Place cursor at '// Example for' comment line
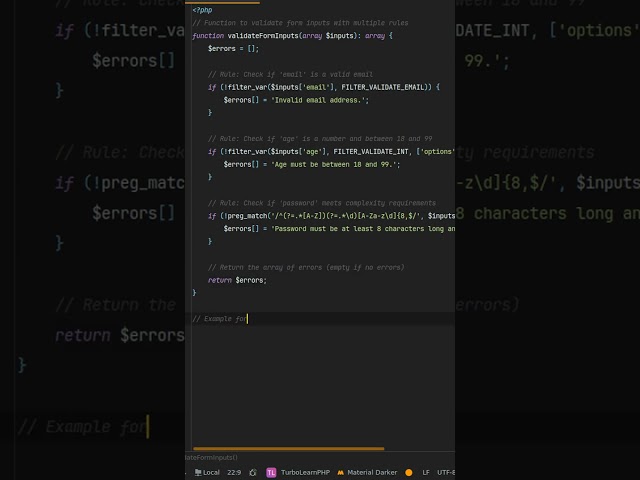The image size is (640, 480). 220,319
